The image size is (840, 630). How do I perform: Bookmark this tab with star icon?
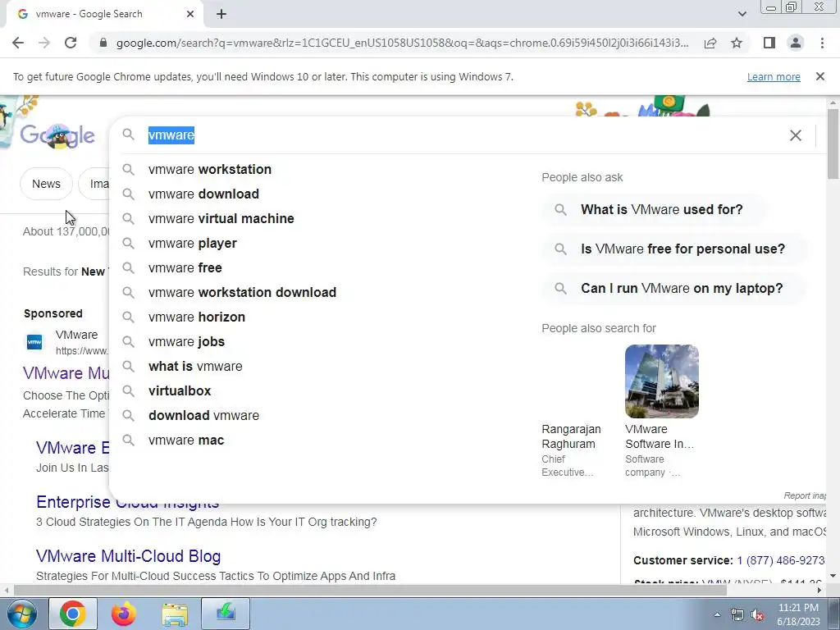pyautogui.click(x=737, y=43)
